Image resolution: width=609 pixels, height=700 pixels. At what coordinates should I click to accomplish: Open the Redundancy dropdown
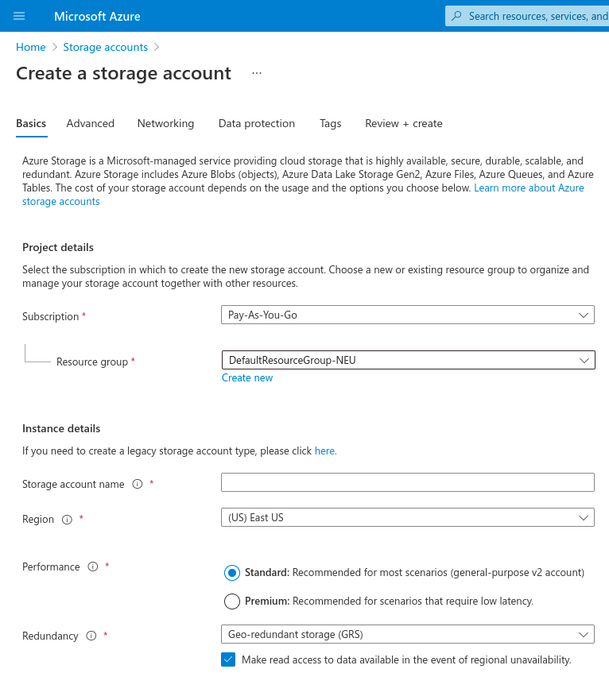(x=407, y=634)
